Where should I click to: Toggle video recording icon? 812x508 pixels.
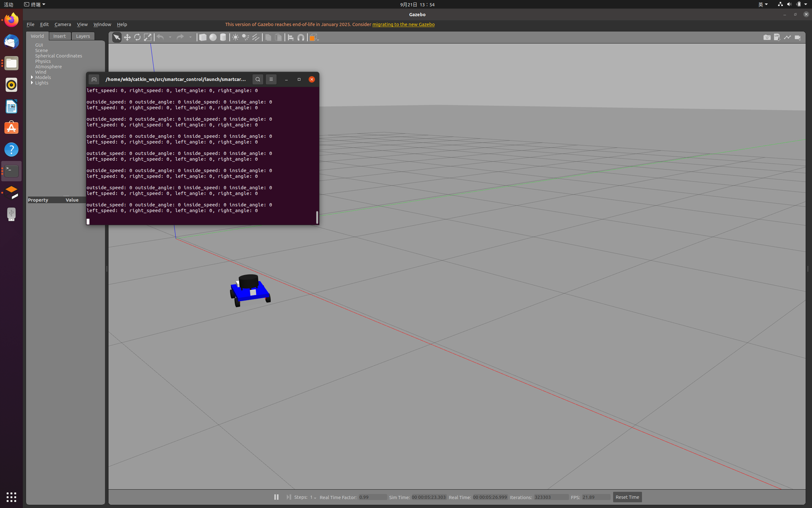[798, 37]
